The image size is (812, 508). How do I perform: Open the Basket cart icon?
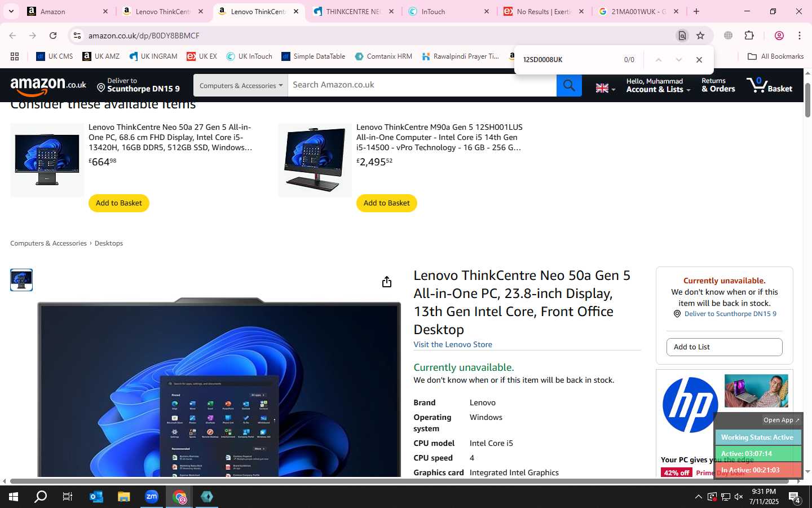pos(770,85)
